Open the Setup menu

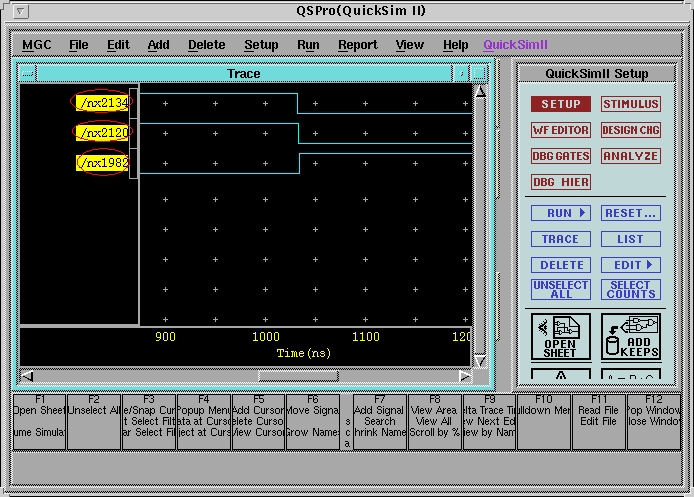pyautogui.click(x=261, y=45)
